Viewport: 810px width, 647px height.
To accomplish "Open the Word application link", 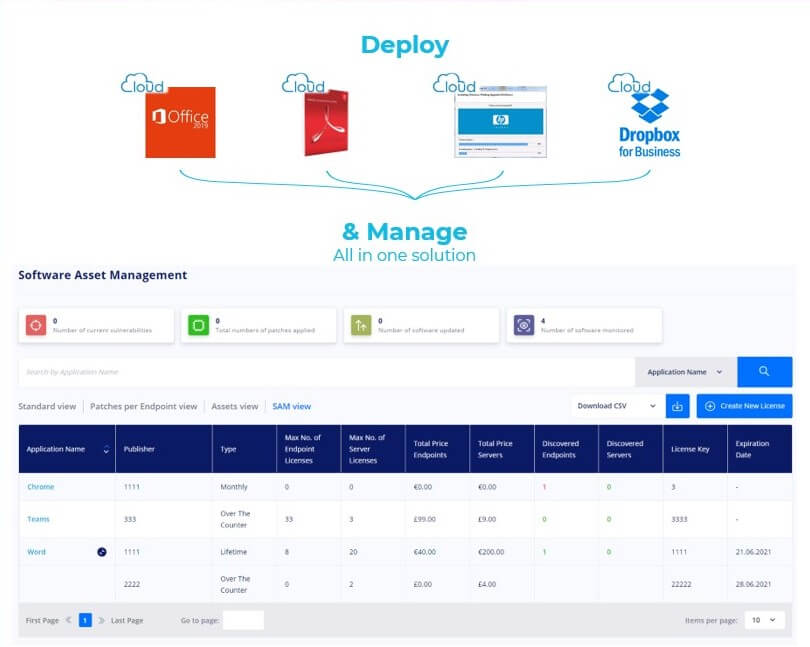I will coord(36,552).
